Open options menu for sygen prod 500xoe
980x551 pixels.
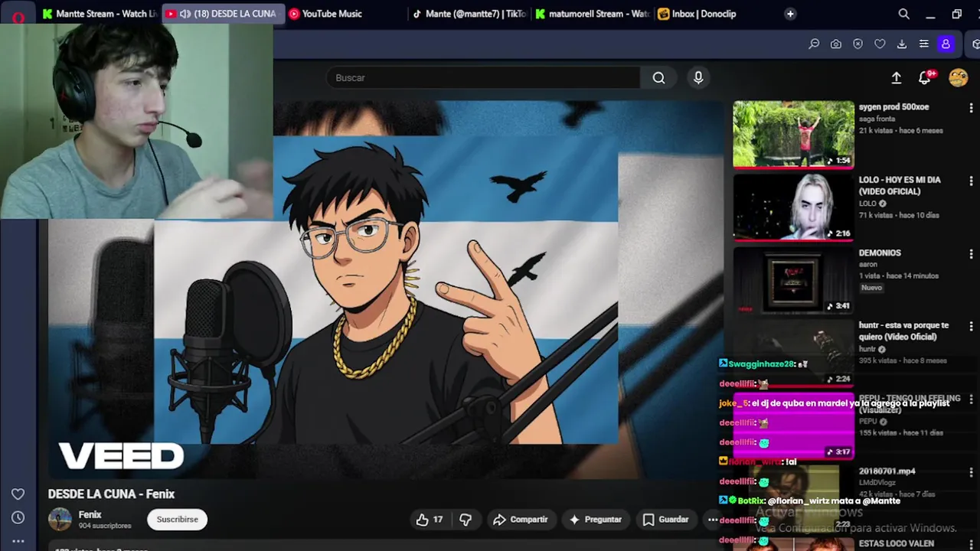click(x=971, y=109)
